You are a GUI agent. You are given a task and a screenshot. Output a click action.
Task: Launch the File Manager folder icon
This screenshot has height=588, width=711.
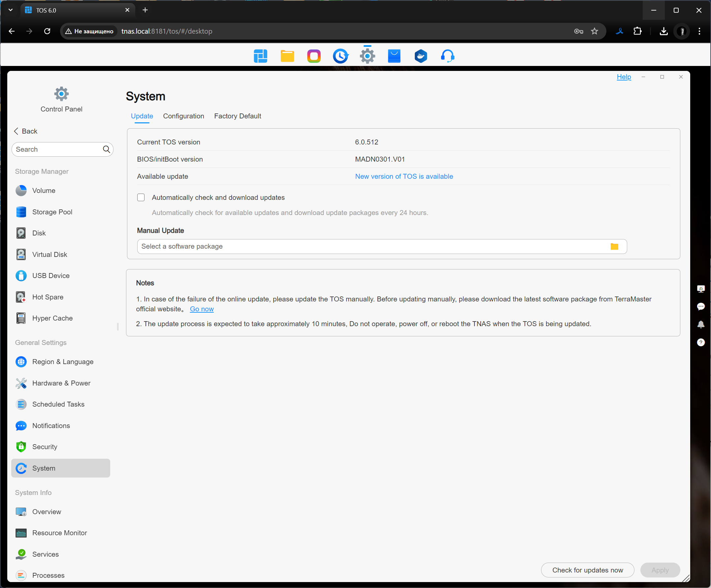click(x=287, y=56)
